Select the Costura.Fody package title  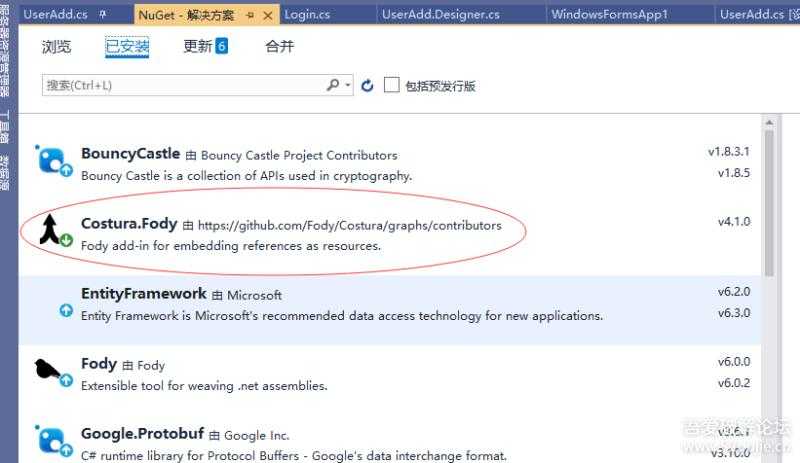tap(129, 224)
